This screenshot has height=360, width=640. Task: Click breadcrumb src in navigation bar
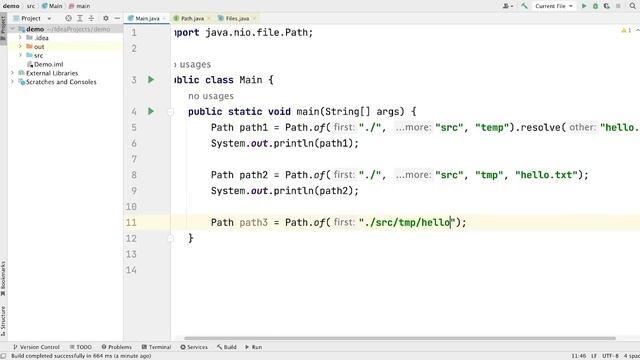click(31, 6)
